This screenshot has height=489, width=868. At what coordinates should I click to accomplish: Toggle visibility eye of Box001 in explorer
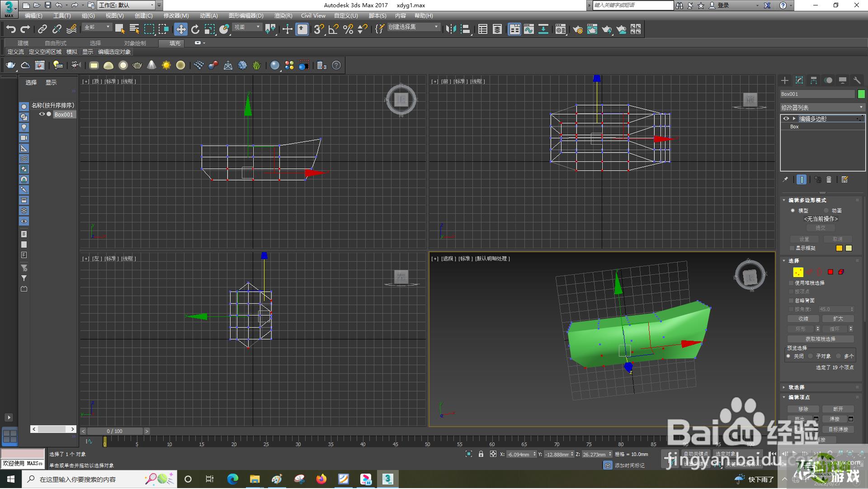click(x=42, y=114)
